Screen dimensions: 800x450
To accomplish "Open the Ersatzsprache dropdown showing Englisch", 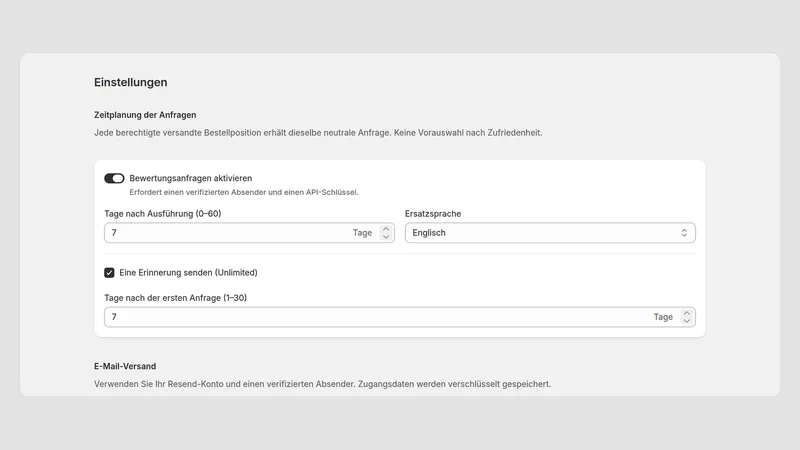I will click(550, 233).
